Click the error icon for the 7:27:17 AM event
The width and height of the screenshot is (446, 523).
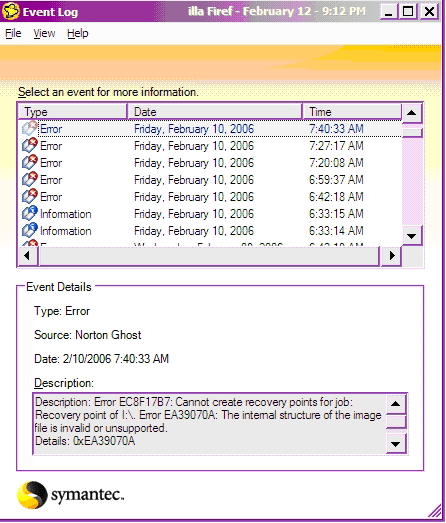[x=30, y=145]
